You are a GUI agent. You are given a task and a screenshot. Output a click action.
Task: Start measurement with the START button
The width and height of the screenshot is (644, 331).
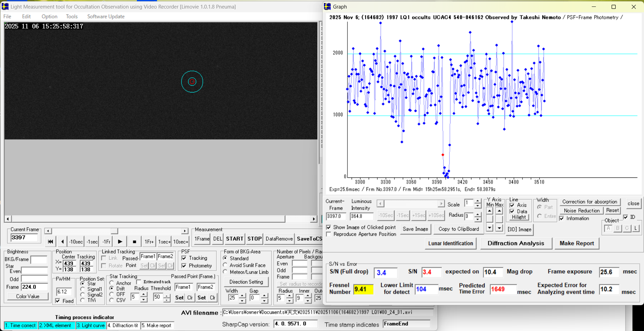[x=234, y=239]
